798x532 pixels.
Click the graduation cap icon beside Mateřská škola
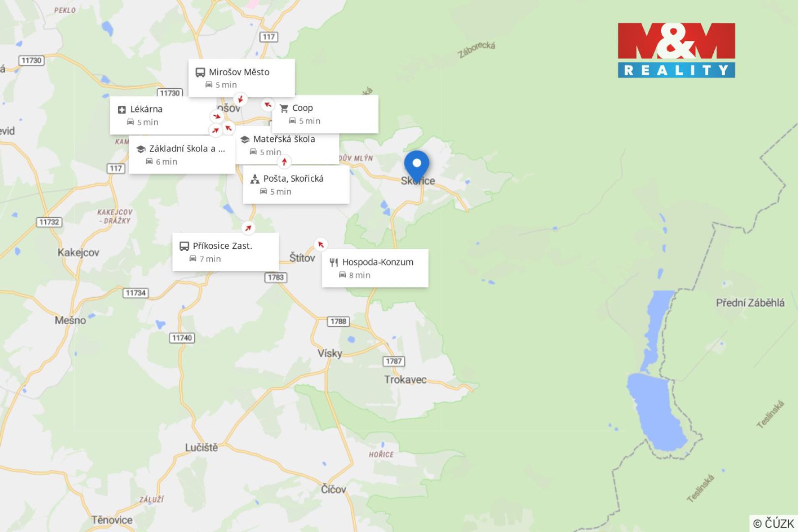point(245,140)
